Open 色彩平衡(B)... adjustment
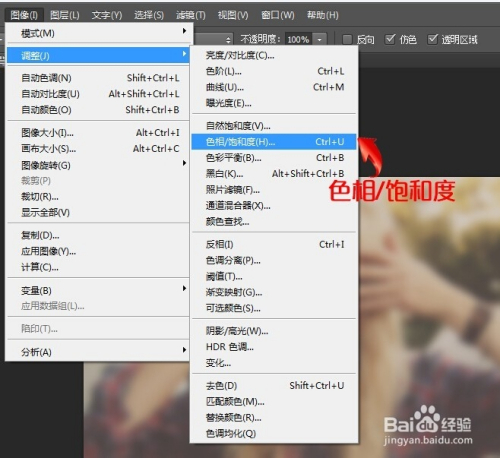Viewport: 500px width, 458px height. click(274, 158)
